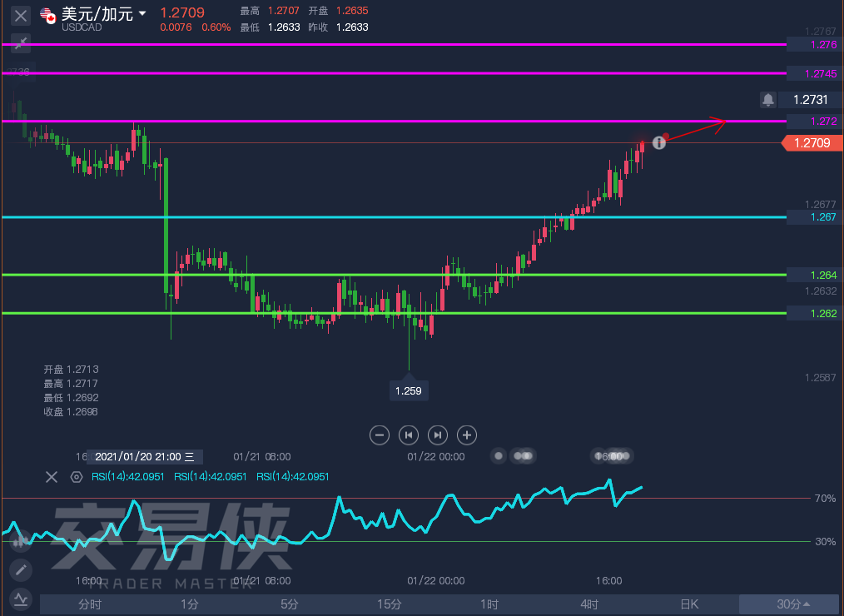The image size is (844, 616).
Task: Collapse the fullscreen chart with the arrows icon
Action: pyautogui.click(x=21, y=43)
